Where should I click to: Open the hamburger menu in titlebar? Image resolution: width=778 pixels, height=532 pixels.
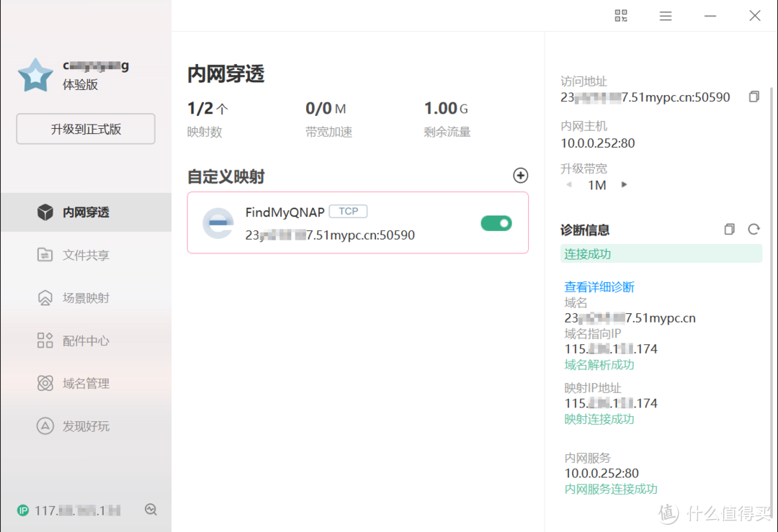(665, 15)
